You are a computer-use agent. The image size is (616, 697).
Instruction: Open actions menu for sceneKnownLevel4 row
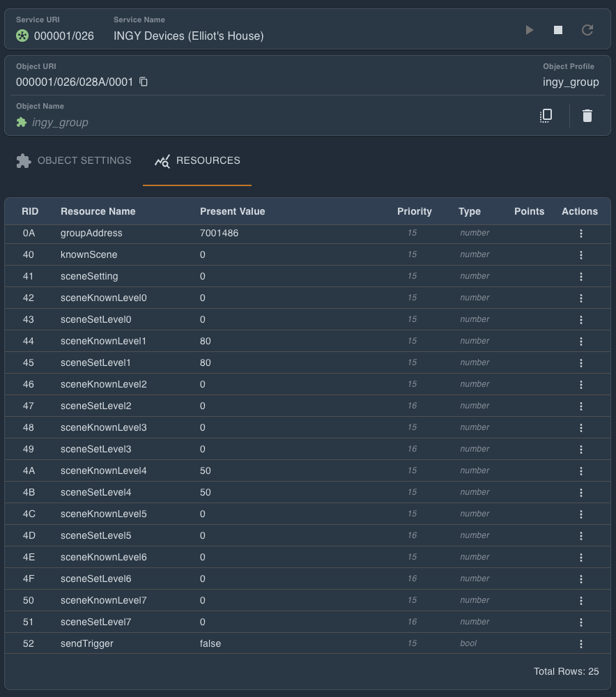click(x=581, y=471)
